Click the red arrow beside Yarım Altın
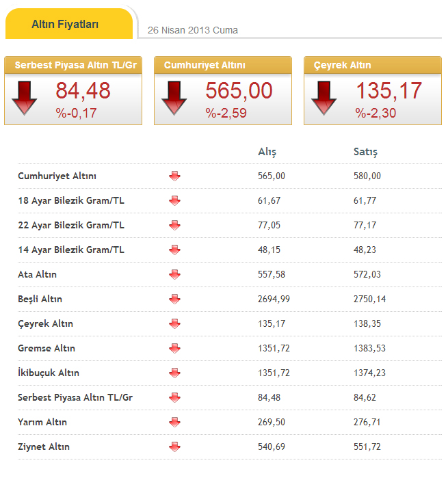This screenshot has height=480, width=448. click(x=174, y=423)
